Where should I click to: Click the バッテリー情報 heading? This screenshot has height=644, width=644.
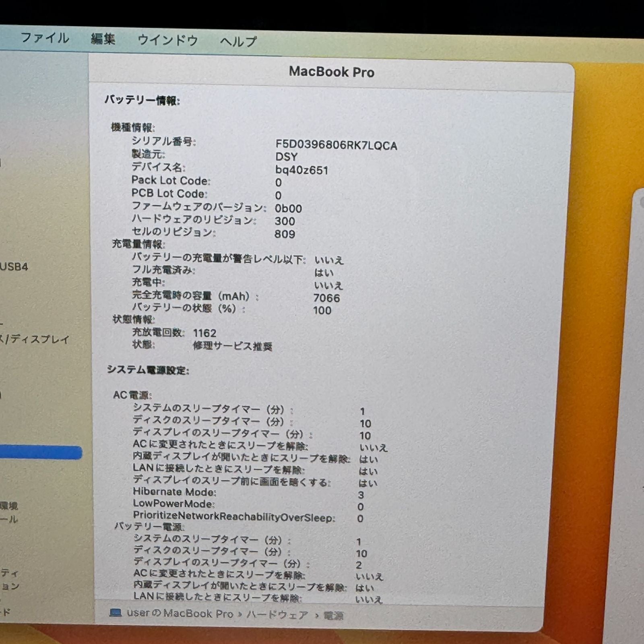click(142, 100)
